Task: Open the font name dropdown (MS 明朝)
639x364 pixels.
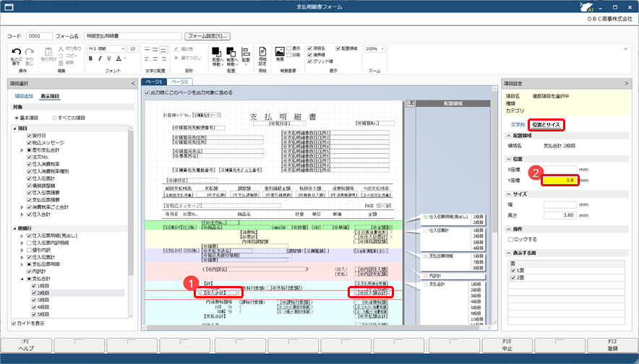Action: point(107,49)
